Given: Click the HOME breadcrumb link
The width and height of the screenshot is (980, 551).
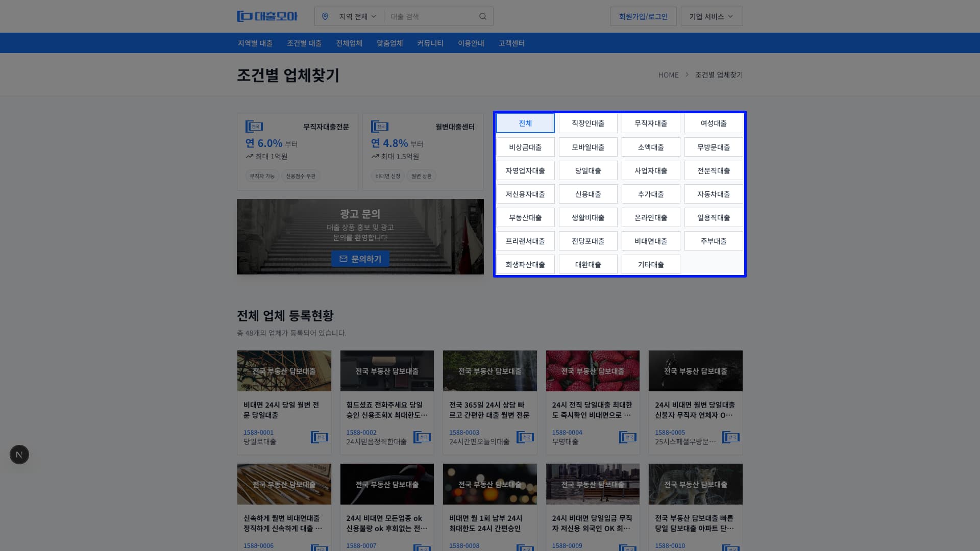Looking at the screenshot, I should pos(668,74).
